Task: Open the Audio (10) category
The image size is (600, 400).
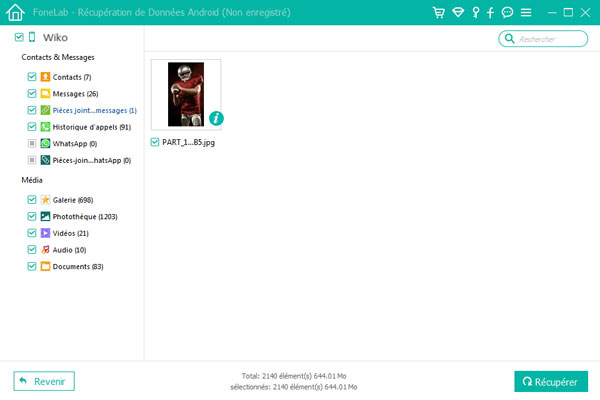Action: (69, 250)
